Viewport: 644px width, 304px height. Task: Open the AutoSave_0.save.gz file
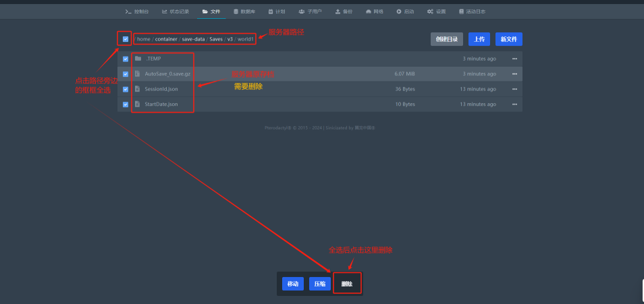[x=167, y=74]
